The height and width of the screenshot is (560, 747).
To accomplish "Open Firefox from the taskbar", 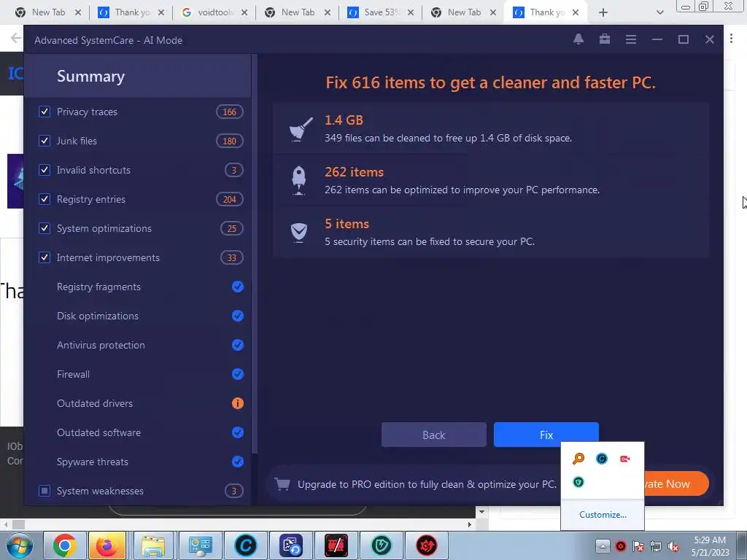I will click(x=107, y=545).
